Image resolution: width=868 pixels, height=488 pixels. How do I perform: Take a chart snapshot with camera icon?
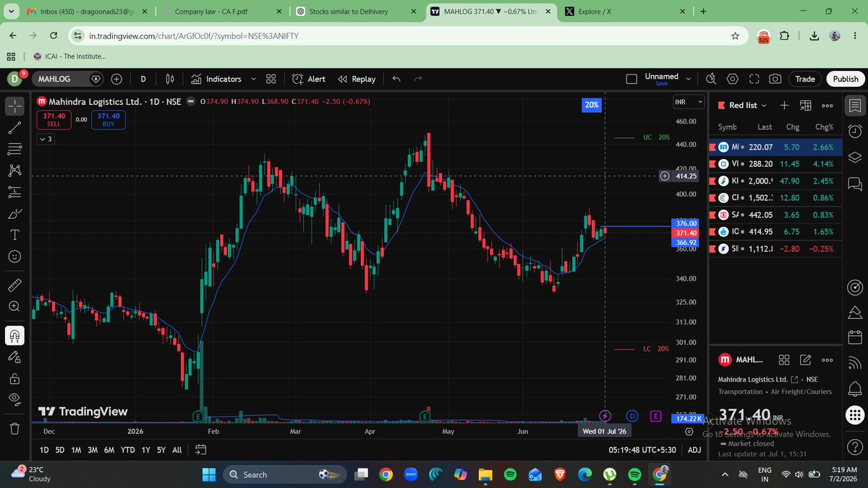775,79
